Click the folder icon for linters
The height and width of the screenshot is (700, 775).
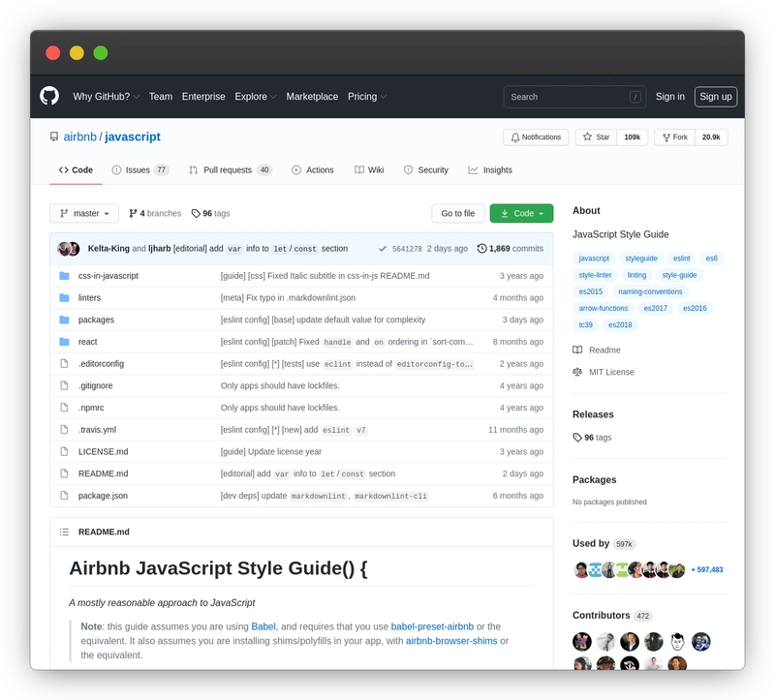tap(64, 297)
